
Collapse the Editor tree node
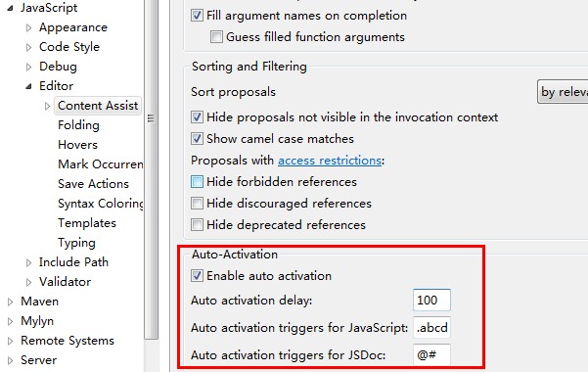29,86
